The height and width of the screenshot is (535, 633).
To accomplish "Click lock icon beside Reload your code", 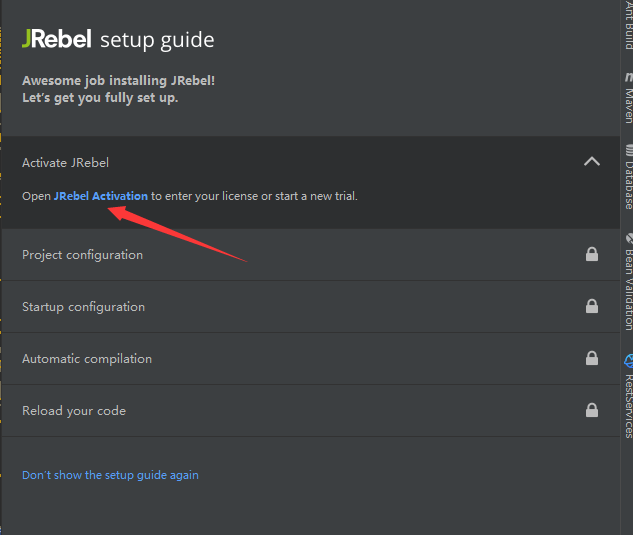I will point(592,410).
